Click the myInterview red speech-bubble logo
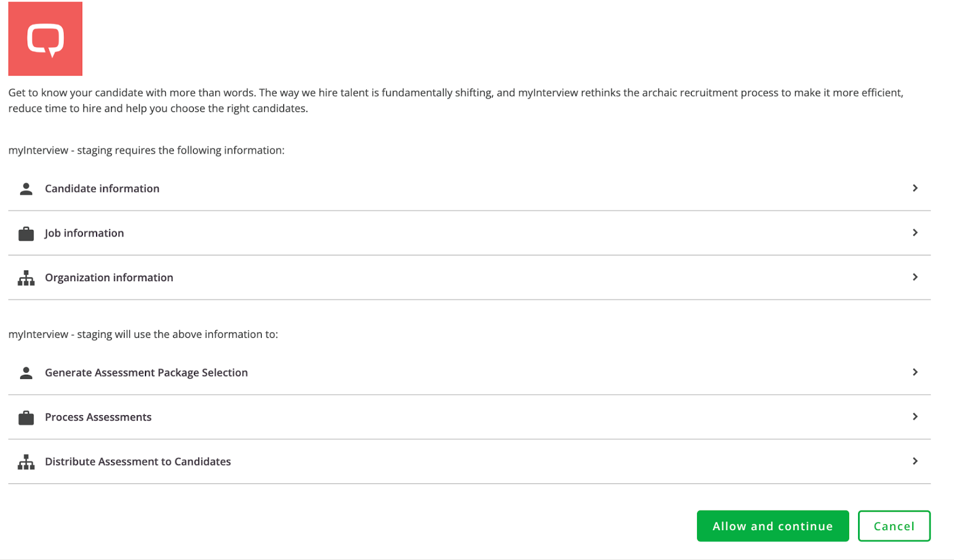Viewport: 954px width, 560px height. (x=45, y=39)
